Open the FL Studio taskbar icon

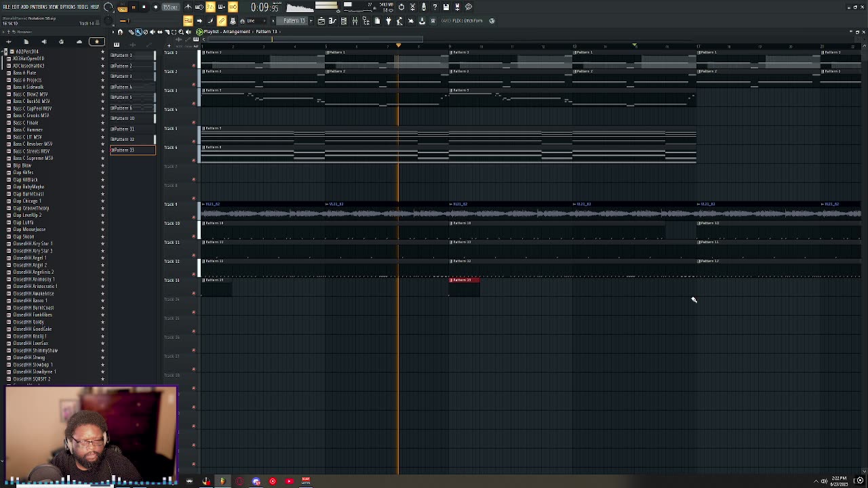tap(222, 481)
